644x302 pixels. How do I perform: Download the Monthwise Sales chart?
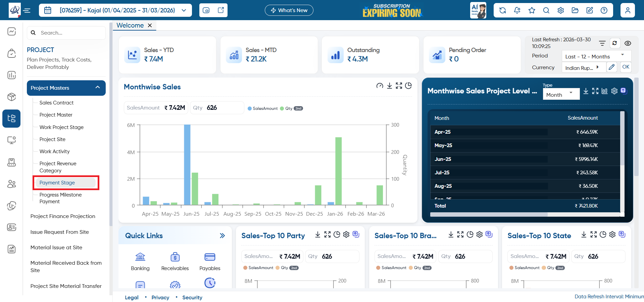tap(389, 86)
